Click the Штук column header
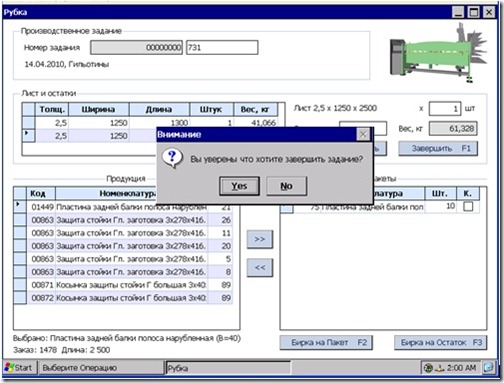This screenshot has width=504, height=383. click(211, 109)
